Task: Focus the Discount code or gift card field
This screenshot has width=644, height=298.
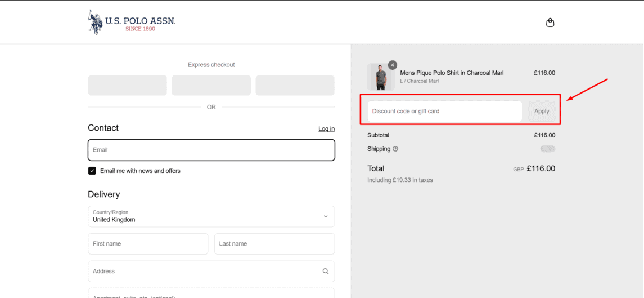Action: [x=445, y=111]
